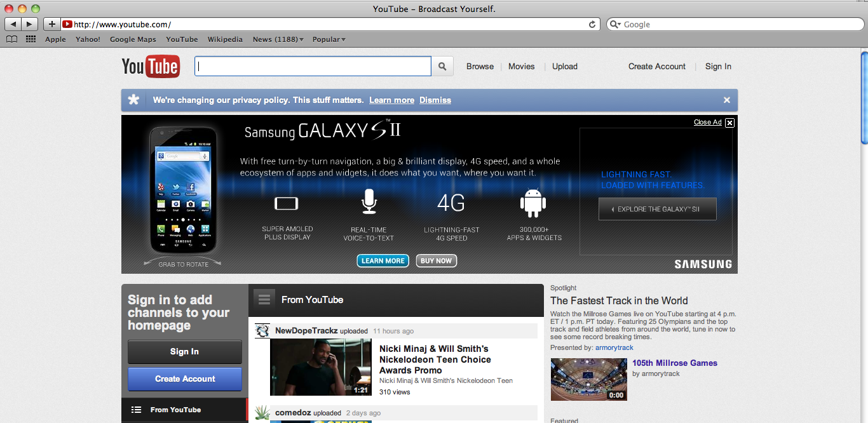The image size is (868, 423).
Task: Click the Safari forward arrow button
Action: coord(30,24)
